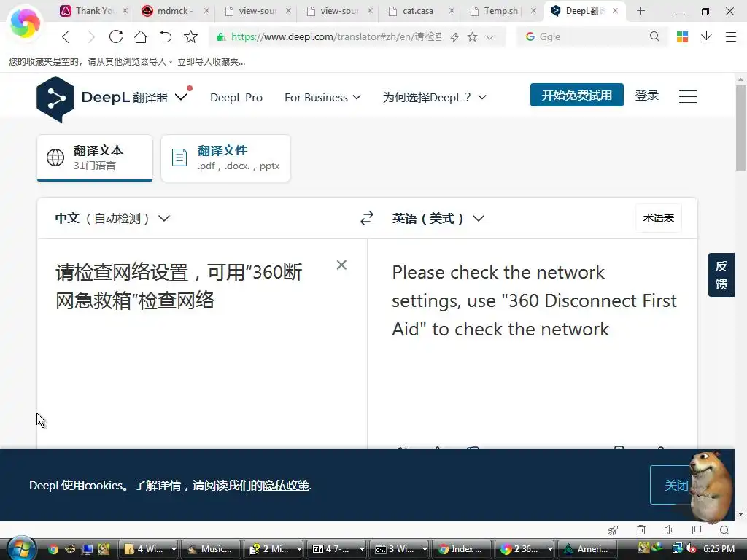Switch to the Thank You tab
This screenshot has width=747, height=560.
point(93,11)
